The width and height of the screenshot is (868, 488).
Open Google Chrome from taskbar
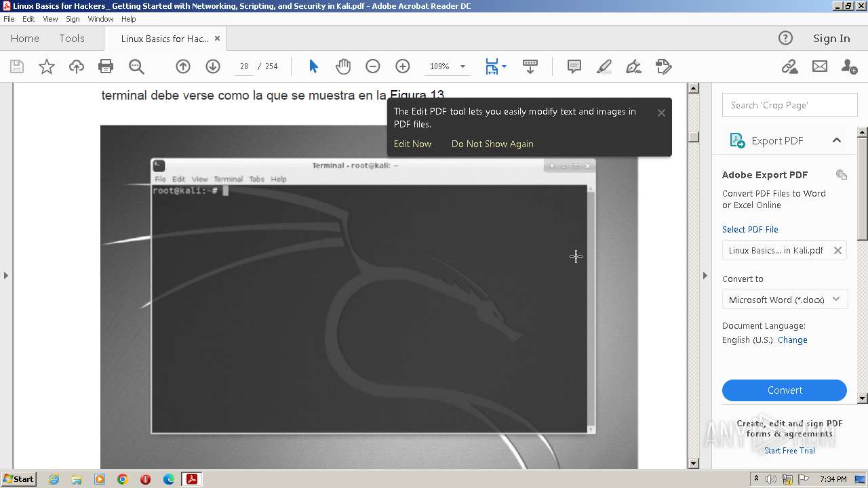[x=123, y=479]
